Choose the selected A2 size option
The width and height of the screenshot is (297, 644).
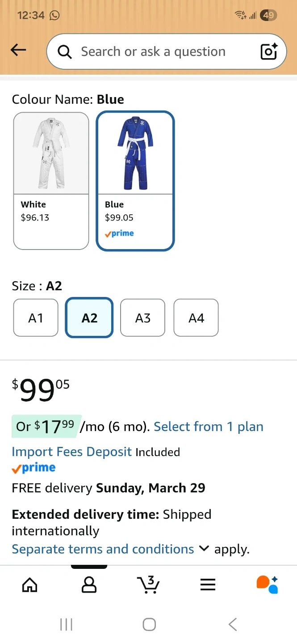(89, 318)
